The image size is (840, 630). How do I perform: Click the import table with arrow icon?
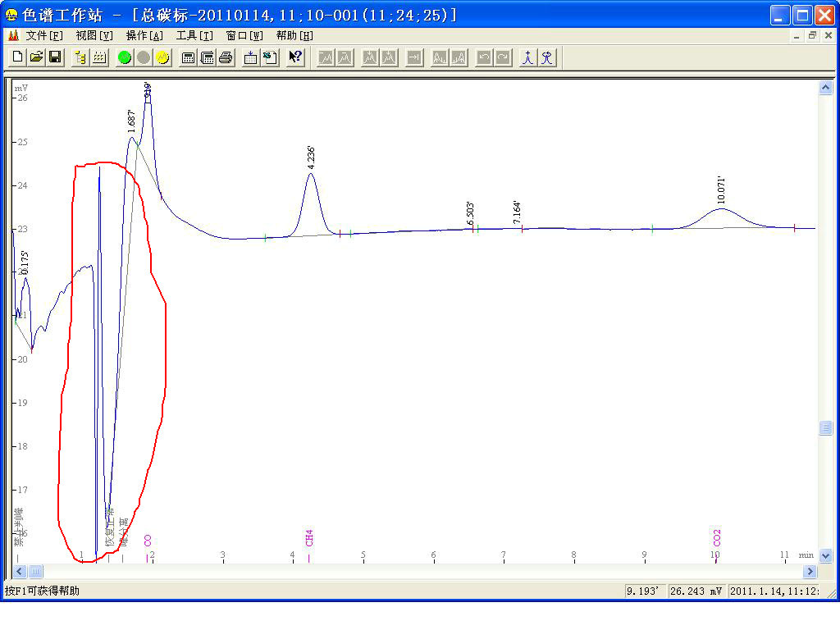[250, 57]
